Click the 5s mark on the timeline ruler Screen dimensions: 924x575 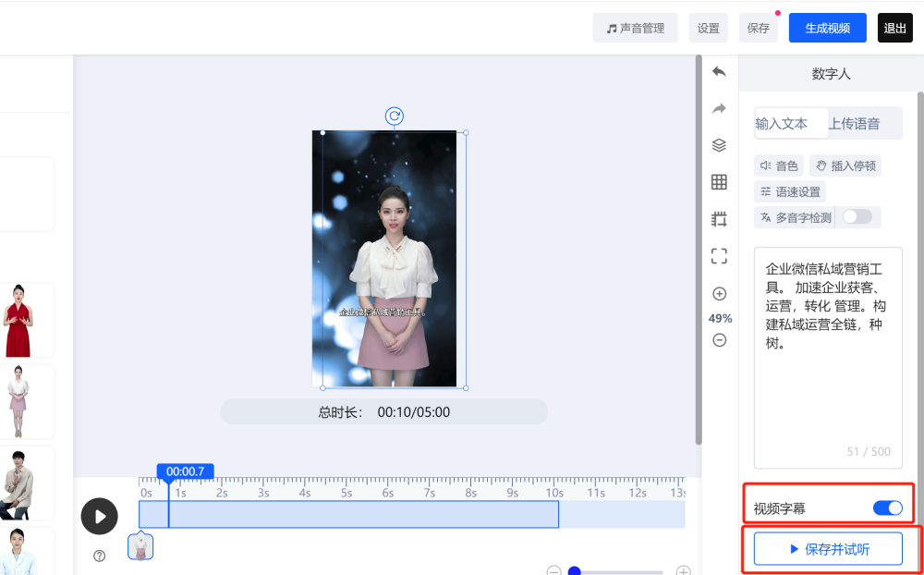tap(346, 493)
